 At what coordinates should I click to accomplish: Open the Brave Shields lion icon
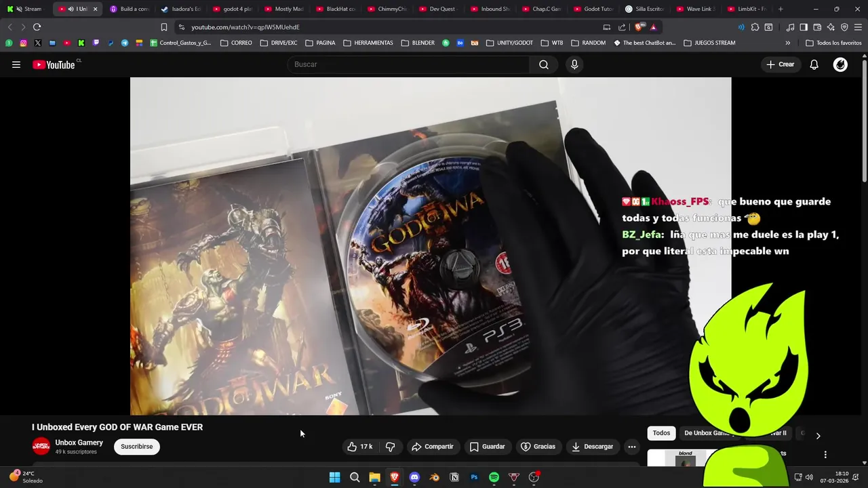(639, 27)
